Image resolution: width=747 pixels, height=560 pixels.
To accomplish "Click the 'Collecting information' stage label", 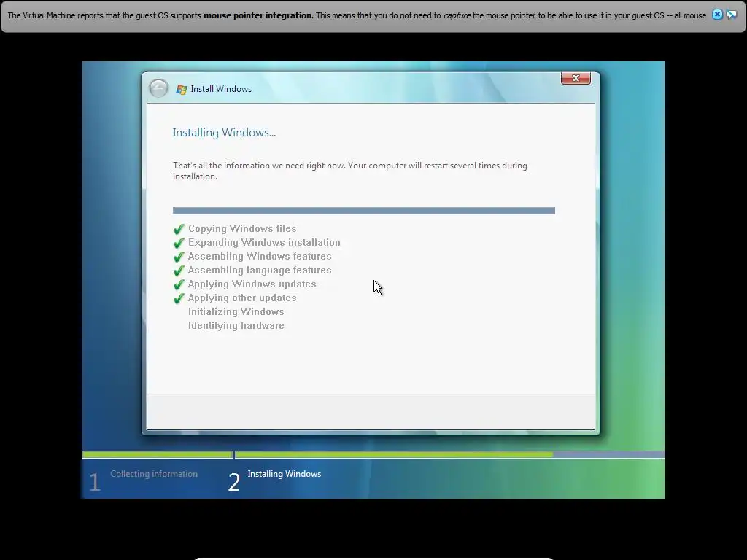I will 154,474.
